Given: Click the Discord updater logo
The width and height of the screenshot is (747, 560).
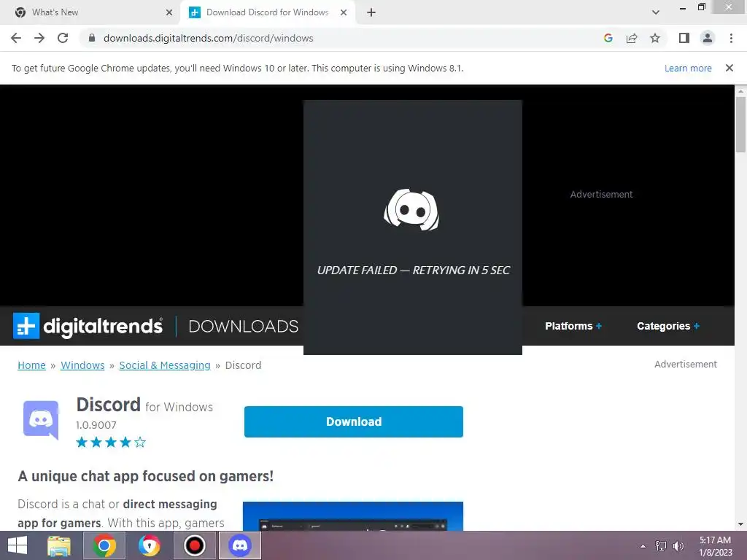Looking at the screenshot, I should [411, 209].
